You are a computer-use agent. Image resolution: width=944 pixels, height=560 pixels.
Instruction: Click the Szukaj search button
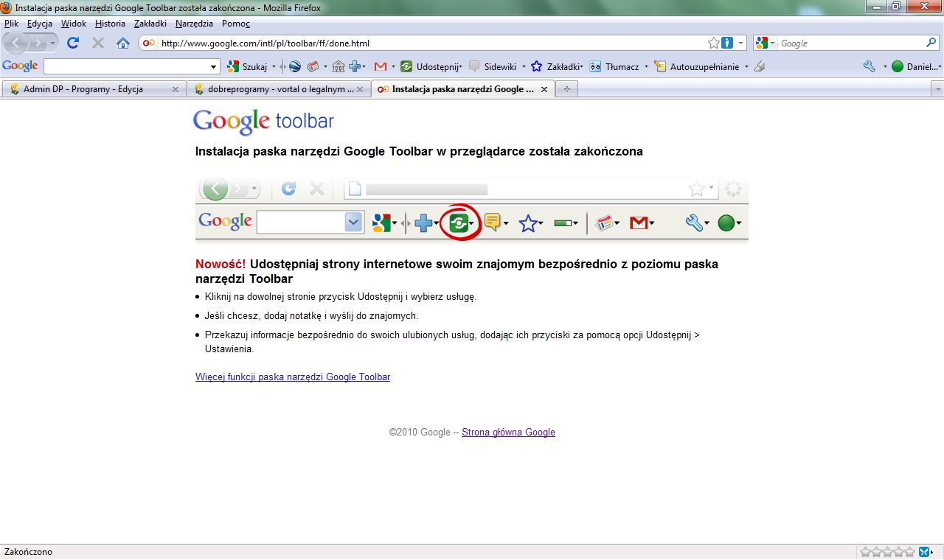click(x=247, y=66)
